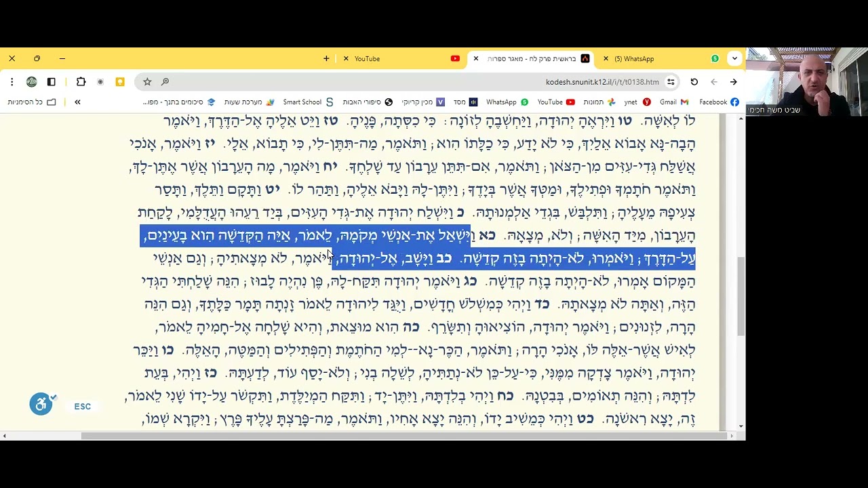Close the YouTube tab

point(346,59)
